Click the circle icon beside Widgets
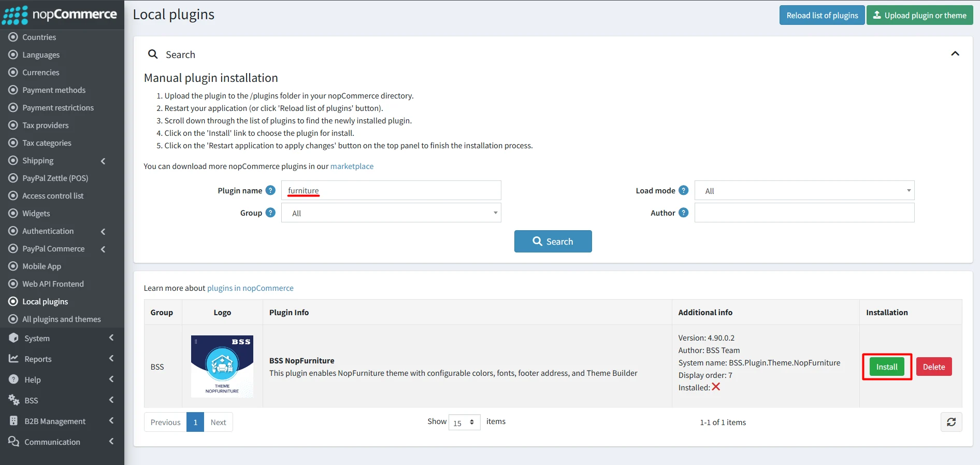The width and height of the screenshot is (980, 465). coord(13,213)
